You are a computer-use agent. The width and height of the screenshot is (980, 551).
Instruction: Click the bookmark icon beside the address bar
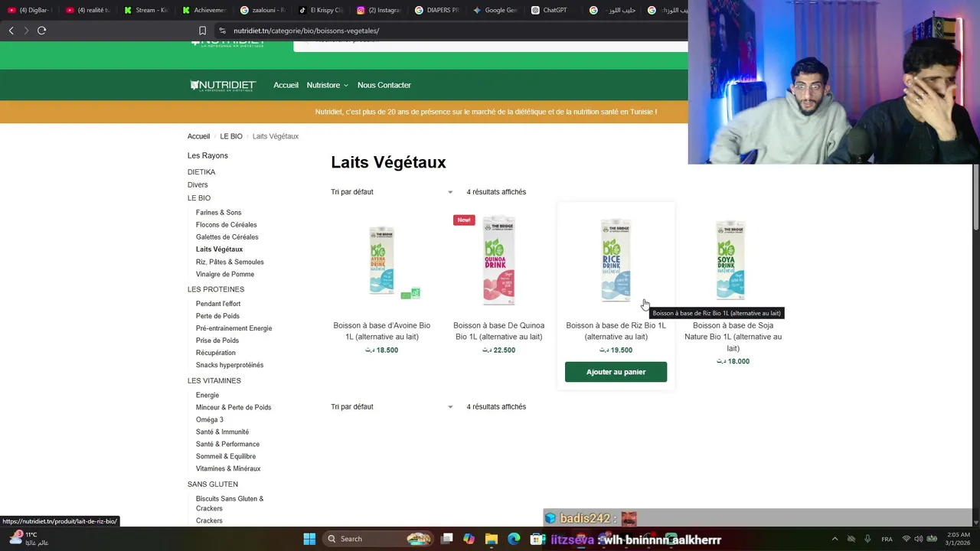(x=202, y=31)
